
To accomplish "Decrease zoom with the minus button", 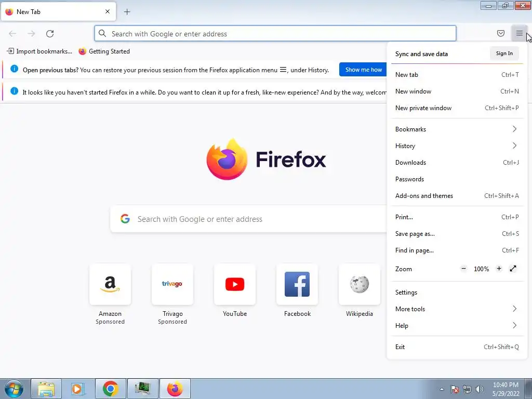I will [463, 269].
